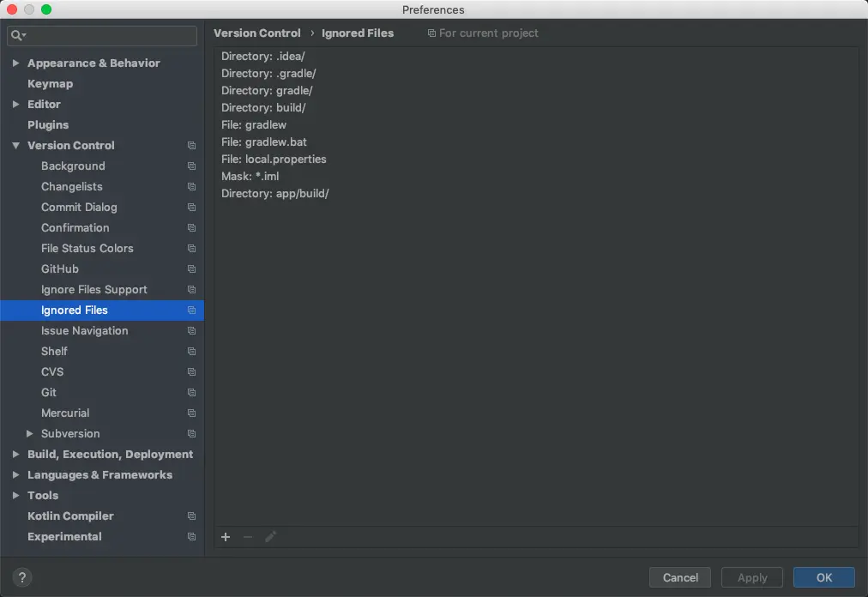Expand Build, Execution, Deployment arrow

tap(16, 454)
